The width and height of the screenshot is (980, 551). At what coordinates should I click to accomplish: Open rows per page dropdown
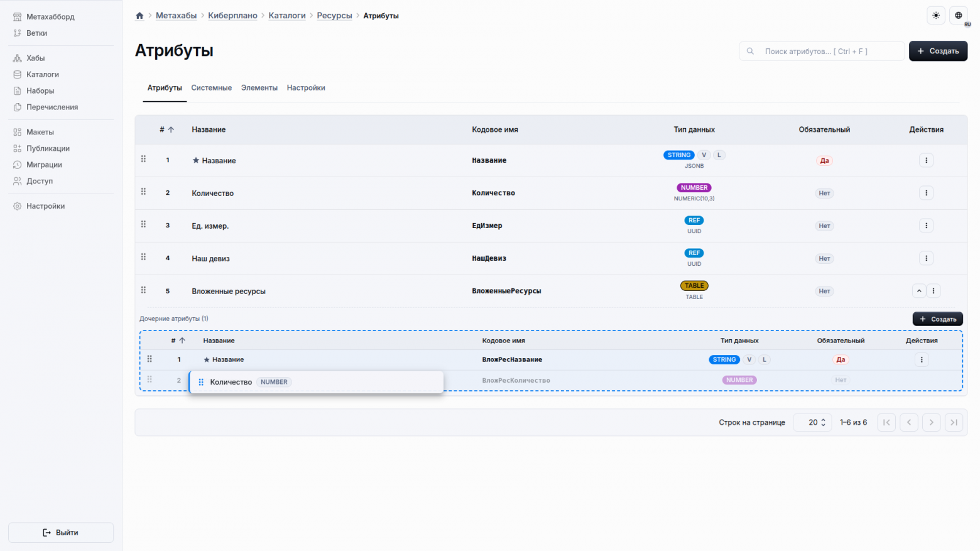813,422
